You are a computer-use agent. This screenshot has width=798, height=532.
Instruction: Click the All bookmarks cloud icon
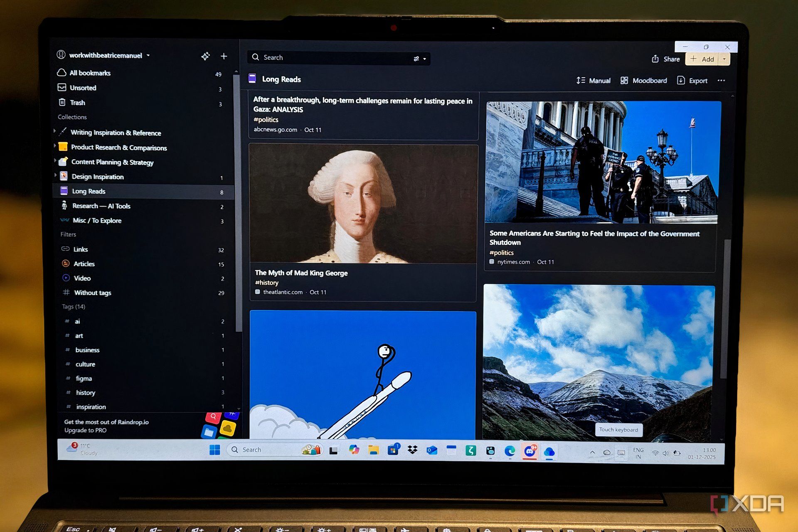[61, 72]
